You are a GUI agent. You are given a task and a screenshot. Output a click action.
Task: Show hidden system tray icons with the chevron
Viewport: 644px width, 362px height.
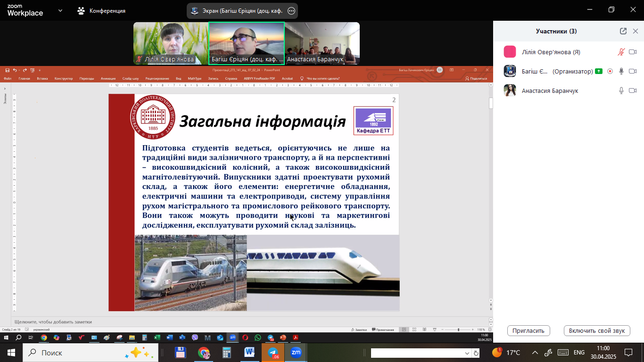(x=535, y=353)
